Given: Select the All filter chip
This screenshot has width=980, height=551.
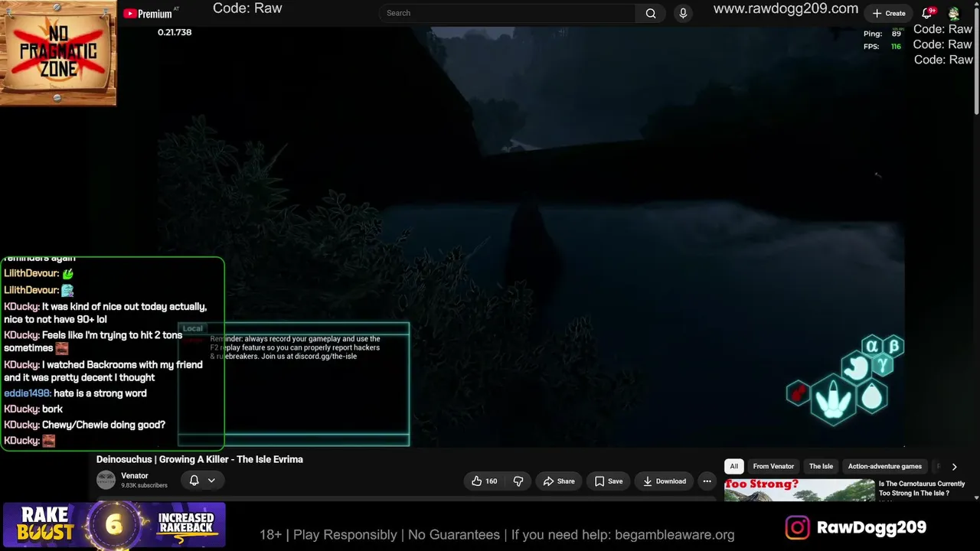Looking at the screenshot, I should tap(733, 466).
